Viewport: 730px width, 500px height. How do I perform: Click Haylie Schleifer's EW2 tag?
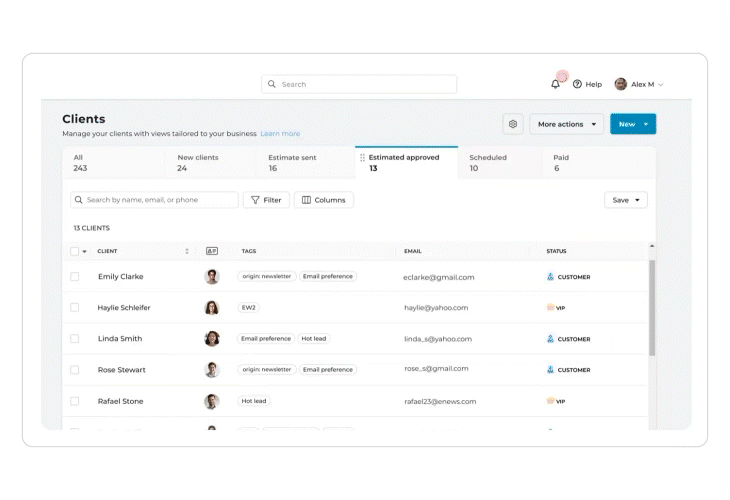(x=249, y=308)
